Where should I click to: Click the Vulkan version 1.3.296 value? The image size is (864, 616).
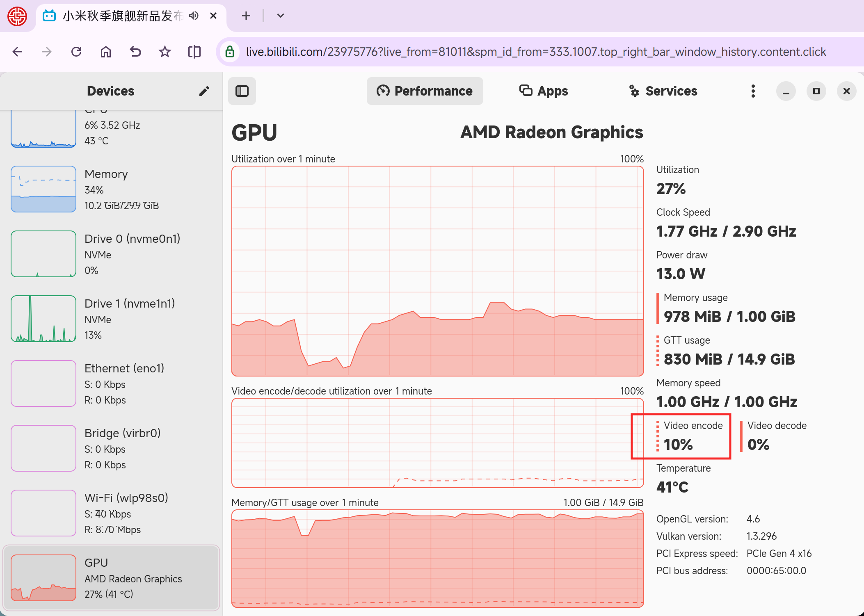pos(761,536)
